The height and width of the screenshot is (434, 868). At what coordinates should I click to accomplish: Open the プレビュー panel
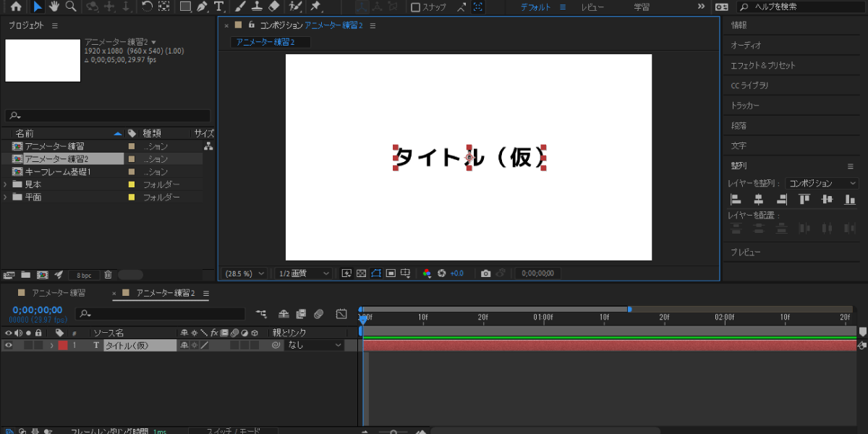click(x=746, y=252)
